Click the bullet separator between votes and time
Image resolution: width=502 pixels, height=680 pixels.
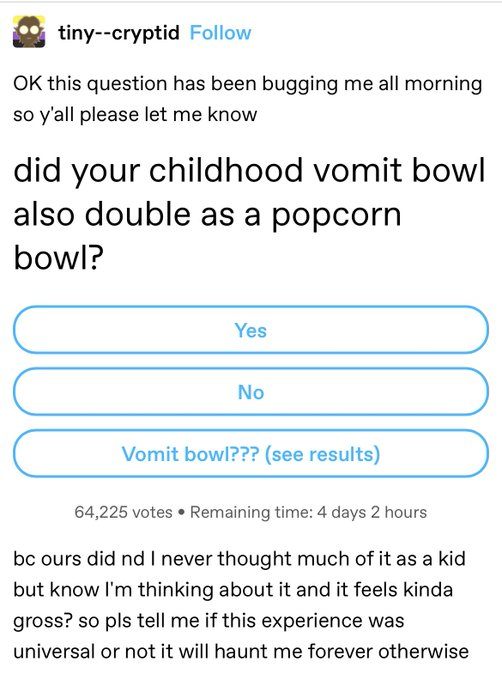[181, 513]
